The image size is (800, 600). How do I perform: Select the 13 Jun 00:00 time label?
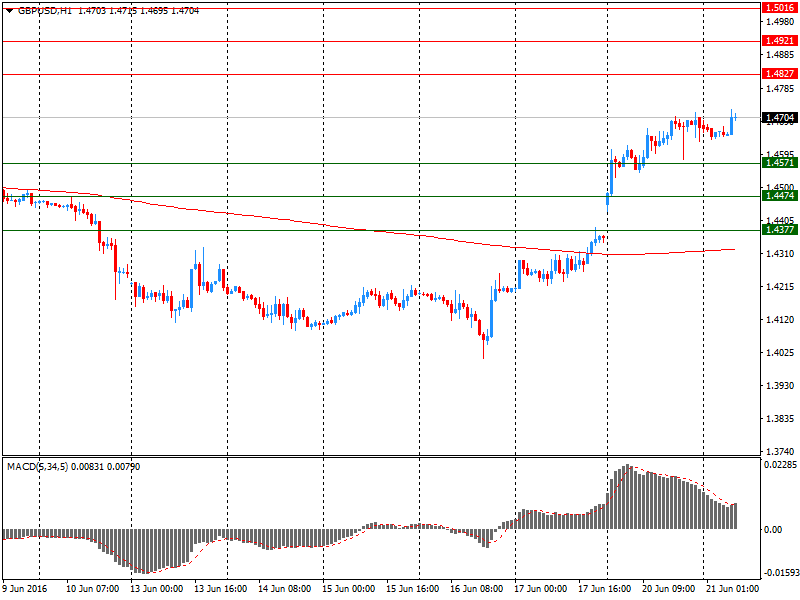pos(156,589)
